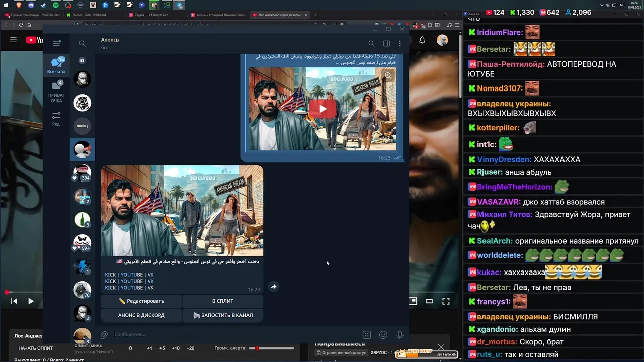The image size is (644, 362).
Task: Click the Редактировать button
Action: click(x=141, y=301)
